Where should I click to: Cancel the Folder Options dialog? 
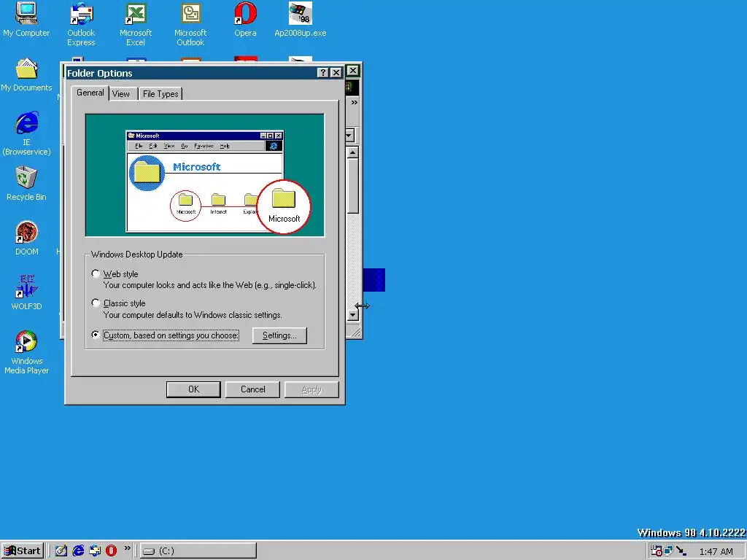[252, 389]
